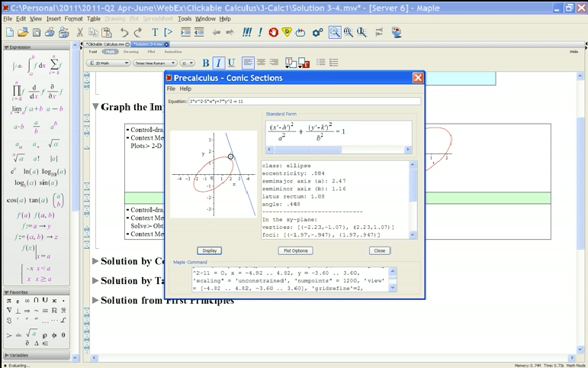Click the Paste clipboard icon

coord(107,33)
